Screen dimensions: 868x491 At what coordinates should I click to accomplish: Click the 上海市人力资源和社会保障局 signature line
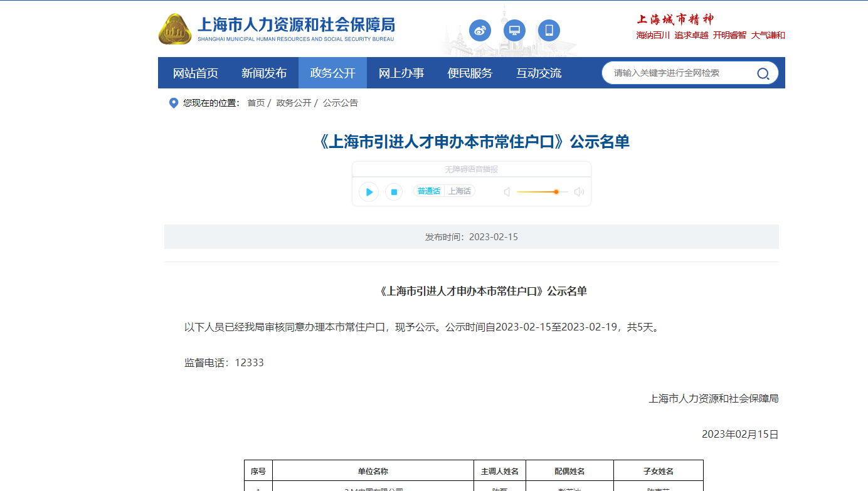point(714,398)
